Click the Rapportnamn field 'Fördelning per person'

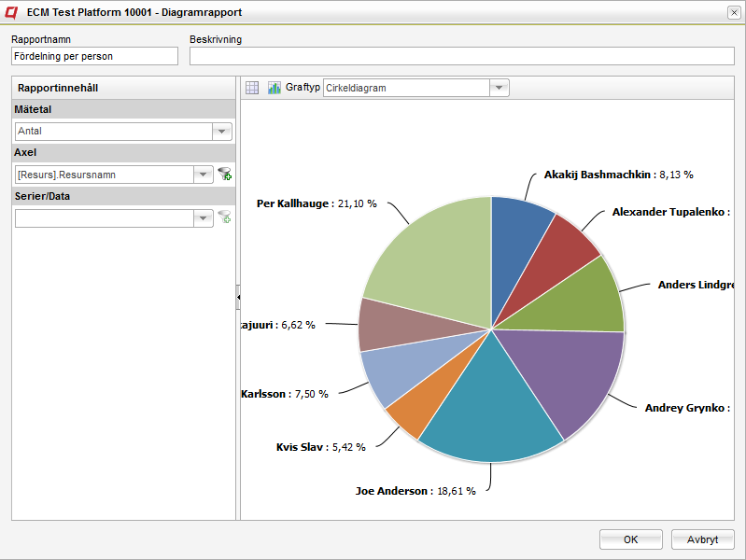(x=94, y=56)
